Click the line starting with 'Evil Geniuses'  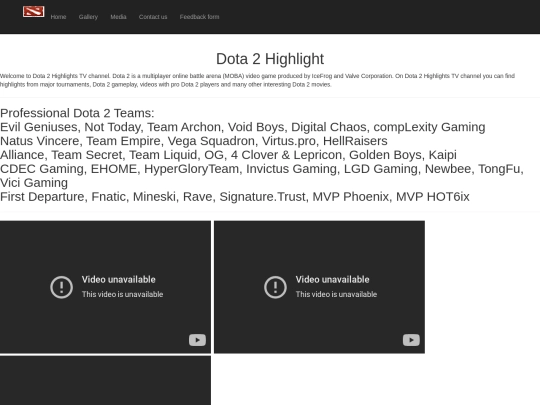click(x=242, y=127)
